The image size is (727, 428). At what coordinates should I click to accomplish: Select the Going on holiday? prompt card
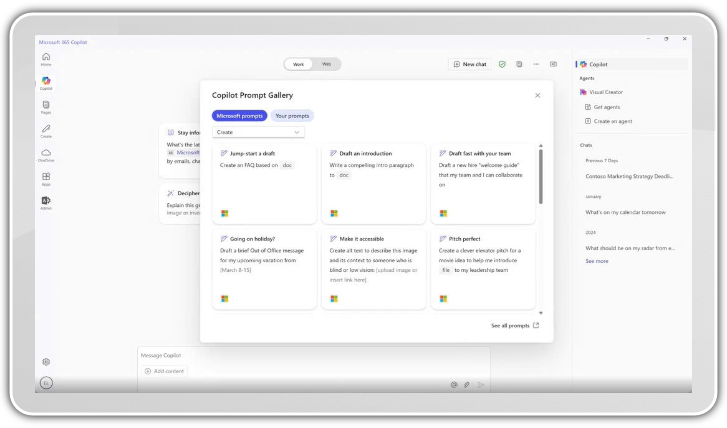265,269
